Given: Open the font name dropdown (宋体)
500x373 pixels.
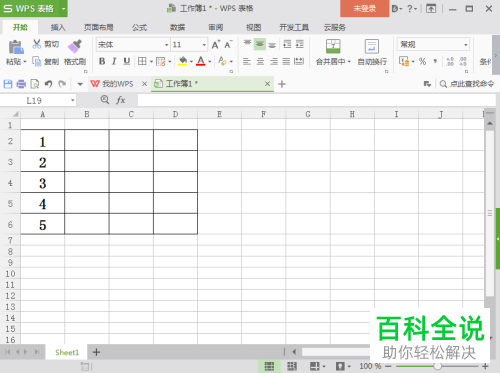Looking at the screenshot, I should point(166,45).
